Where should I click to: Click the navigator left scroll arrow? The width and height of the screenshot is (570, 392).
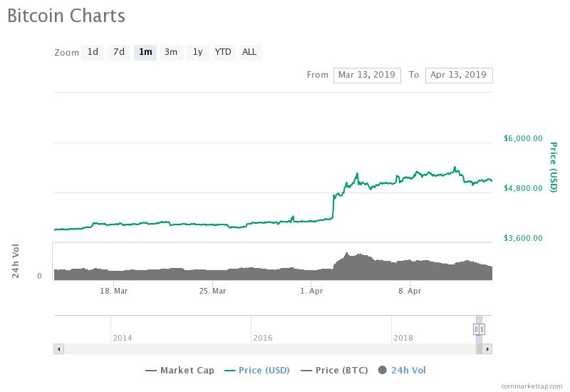(x=58, y=349)
